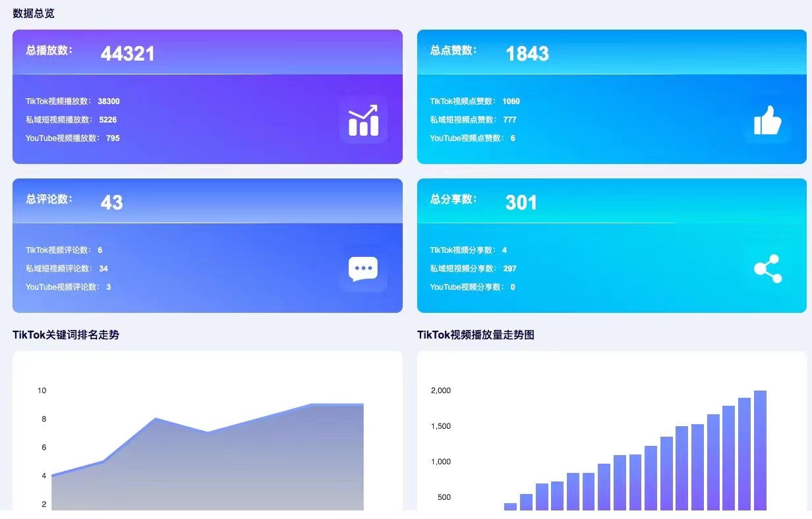Click the YouTube视频分享数 row
This screenshot has width=812, height=519.
(473, 287)
